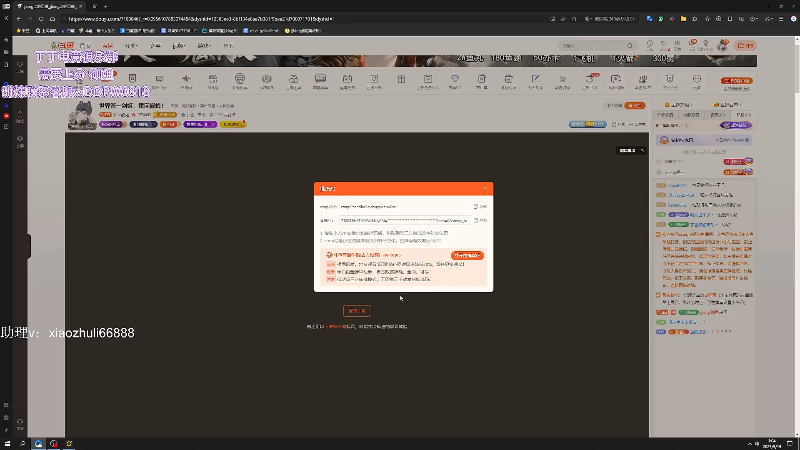Click the lightbulb icon in the header
The image size is (800, 450).
tap(706, 45)
